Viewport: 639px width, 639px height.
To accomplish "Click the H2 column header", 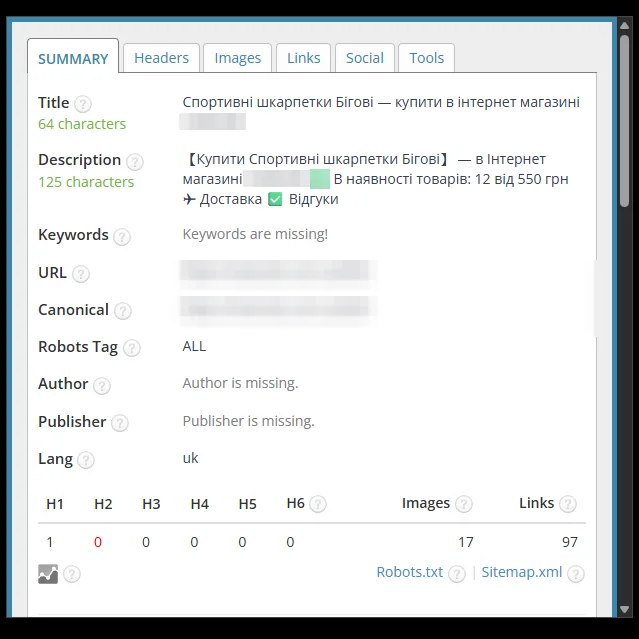I will pyautogui.click(x=103, y=504).
